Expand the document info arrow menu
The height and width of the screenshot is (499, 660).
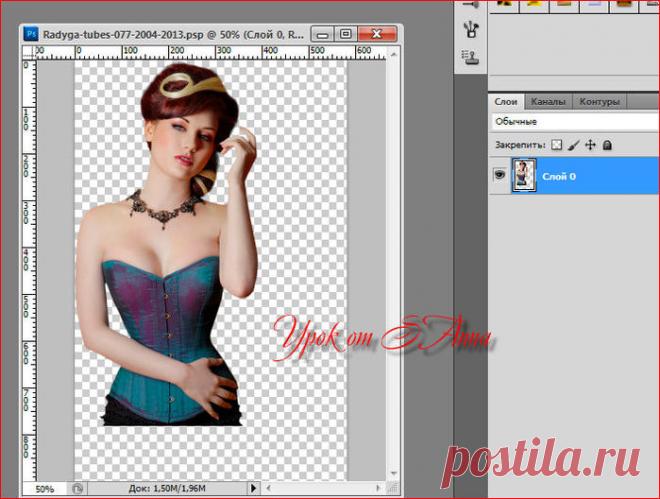point(249,489)
